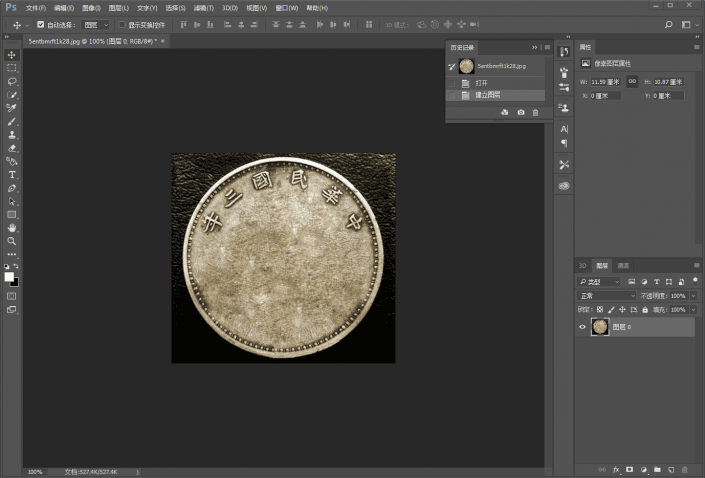
Task: Toggle lock all padlock icon
Action: tap(645, 309)
